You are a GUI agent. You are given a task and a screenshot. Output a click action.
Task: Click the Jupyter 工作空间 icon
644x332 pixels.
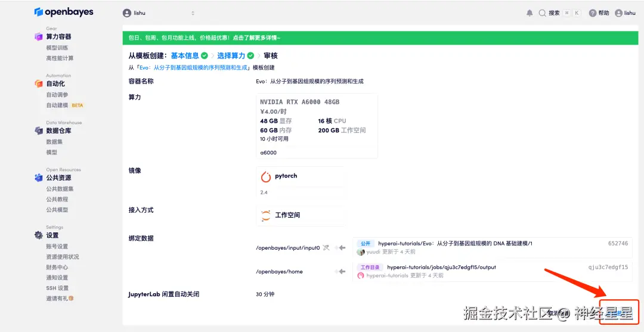(x=266, y=215)
